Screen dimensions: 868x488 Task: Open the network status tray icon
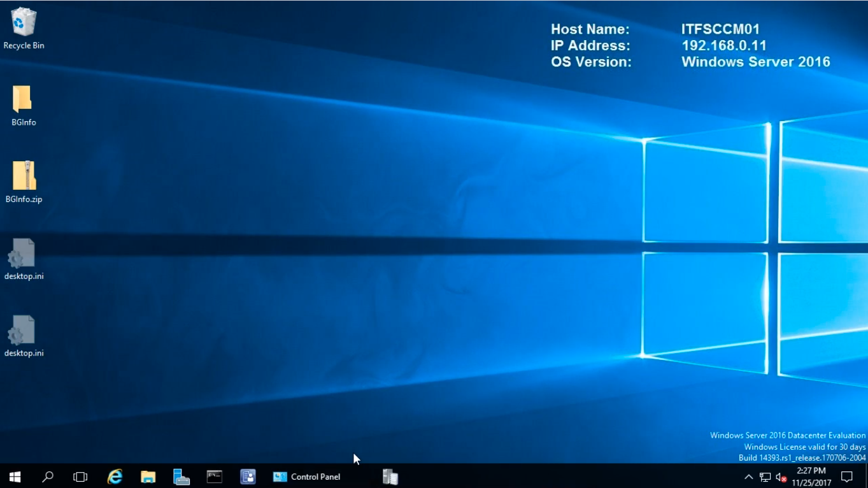[x=765, y=477]
